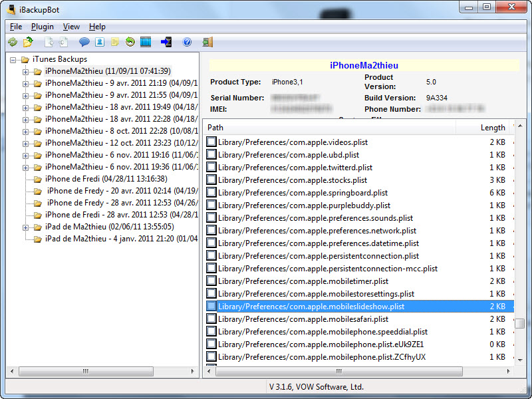Expand iPhoneMa2thieu 9 avr. 2011 21:19 backup

pos(25,84)
